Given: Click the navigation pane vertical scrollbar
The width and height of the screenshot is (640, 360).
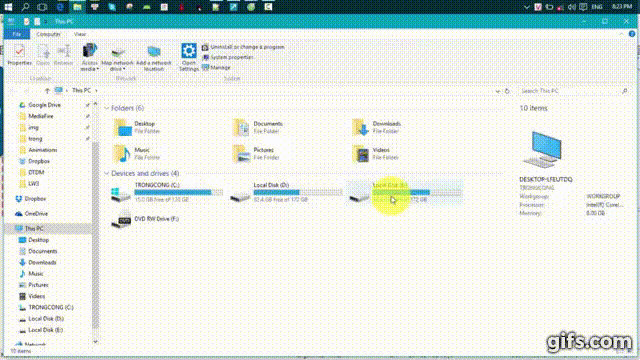Looking at the screenshot, I should [x=96, y=235].
